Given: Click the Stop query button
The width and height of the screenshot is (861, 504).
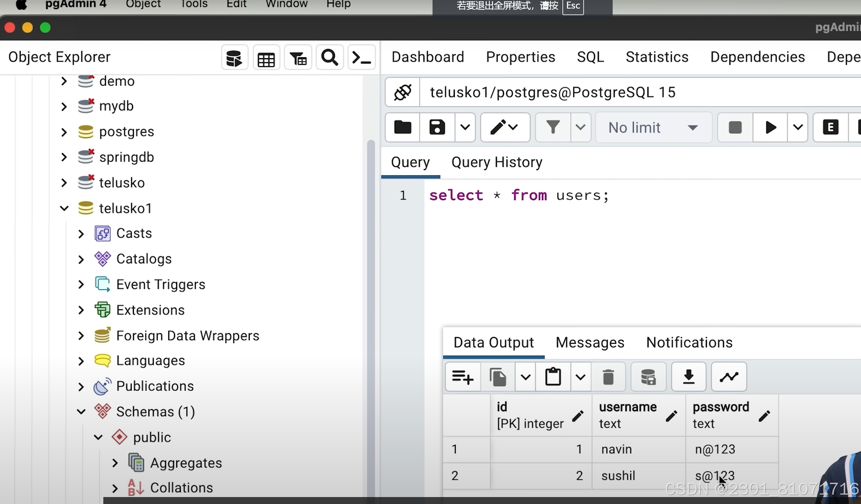Looking at the screenshot, I should pyautogui.click(x=735, y=127).
